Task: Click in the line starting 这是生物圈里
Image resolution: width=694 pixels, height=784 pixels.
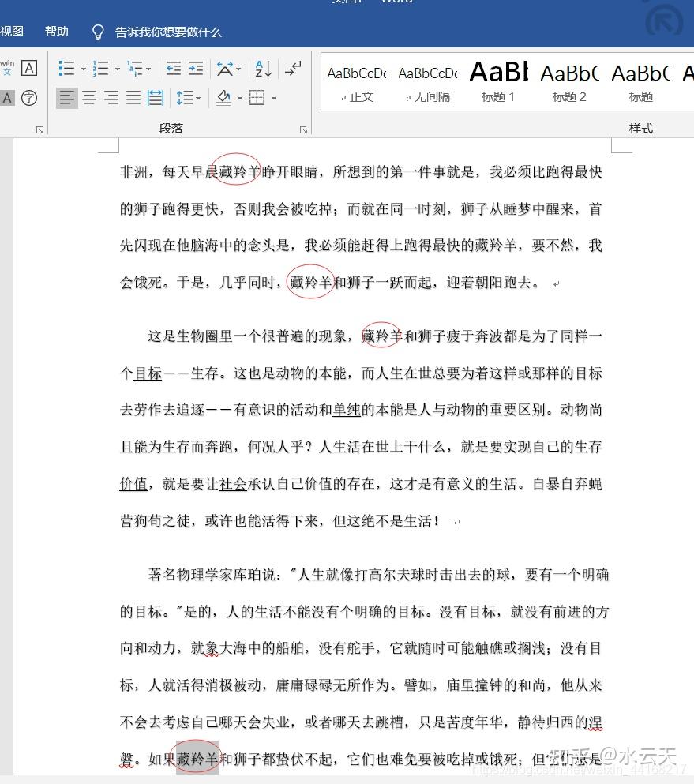Action: pyautogui.click(x=375, y=336)
